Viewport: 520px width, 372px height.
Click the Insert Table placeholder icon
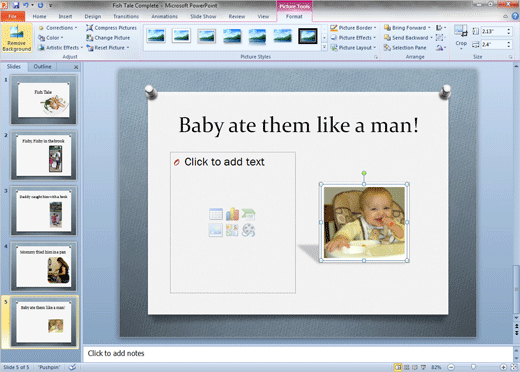click(216, 214)
